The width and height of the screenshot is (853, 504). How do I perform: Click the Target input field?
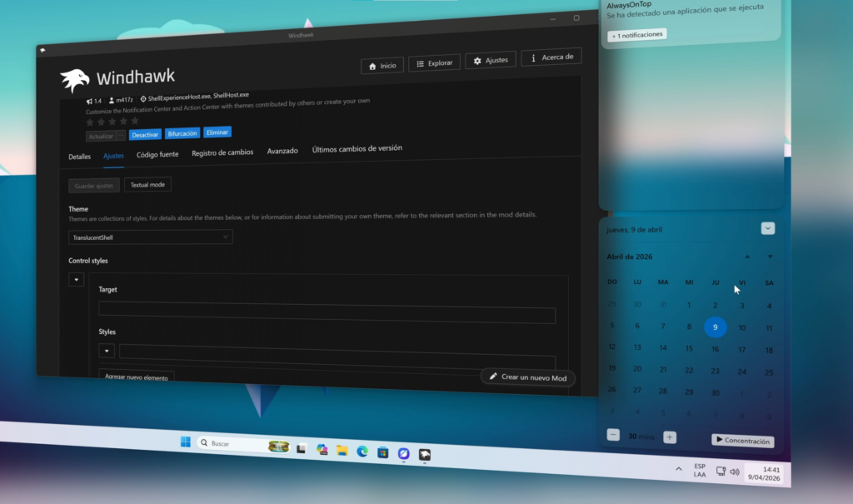pos(327,312)
